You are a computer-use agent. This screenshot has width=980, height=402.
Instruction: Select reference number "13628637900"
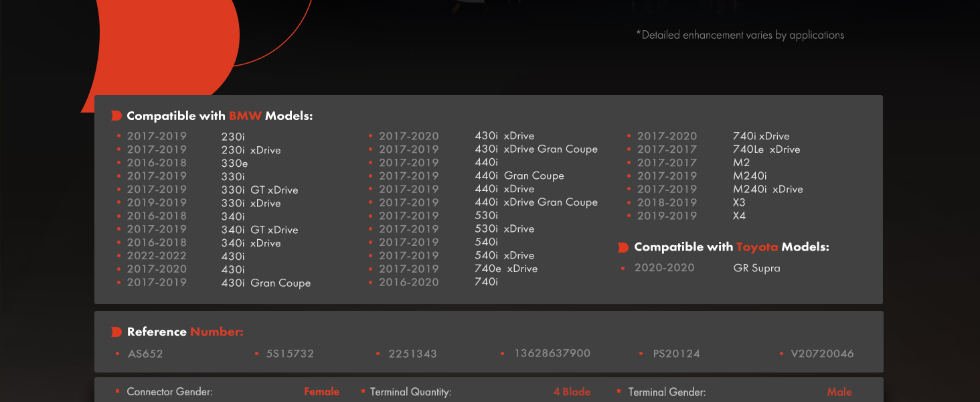coord(552,353)
